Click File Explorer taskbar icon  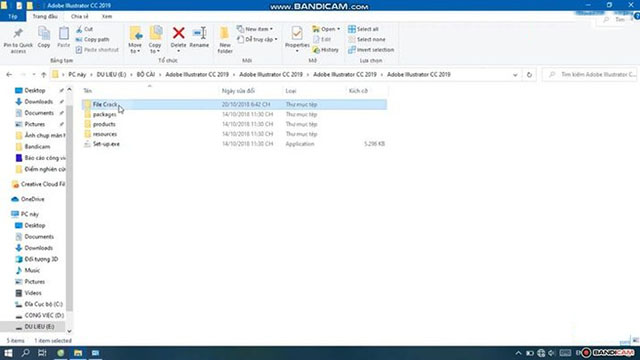tap(78, 353)
